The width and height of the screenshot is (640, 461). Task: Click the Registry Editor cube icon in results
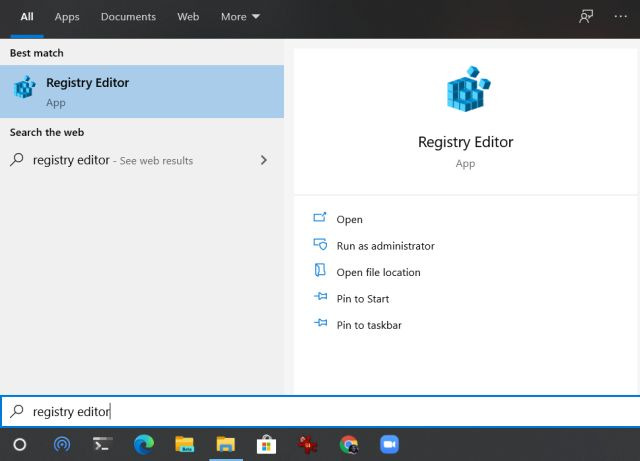tap(24, 87)
